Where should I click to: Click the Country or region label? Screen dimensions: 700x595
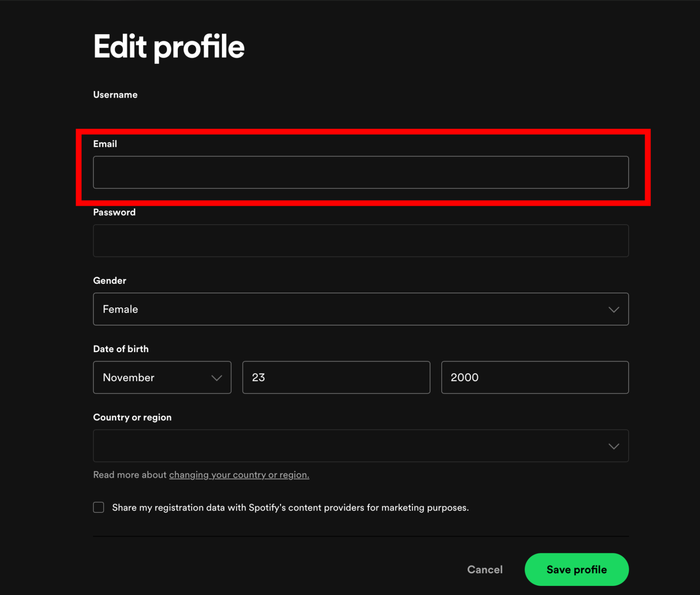[x=132, y=417]
